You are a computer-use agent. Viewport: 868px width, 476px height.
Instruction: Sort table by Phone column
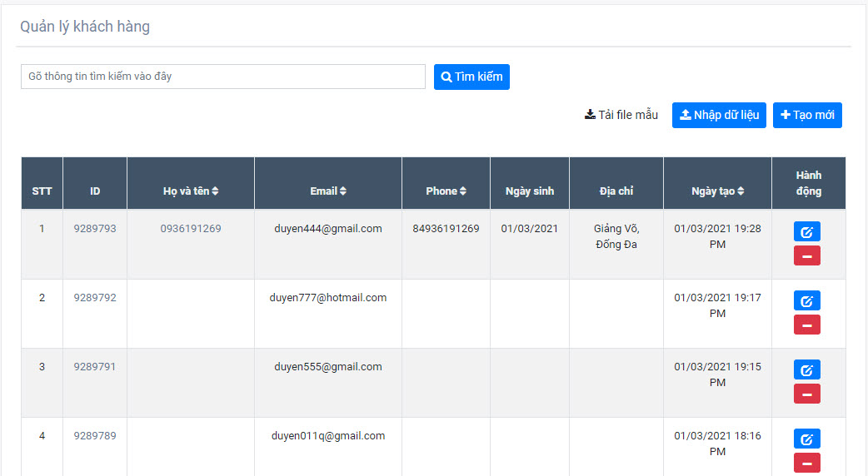(446, 191)
